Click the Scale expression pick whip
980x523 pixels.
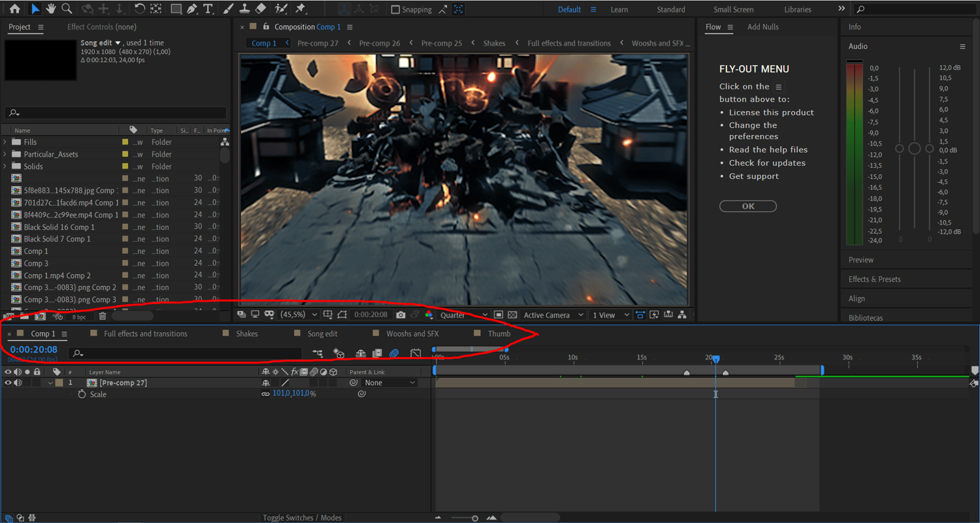361,394
